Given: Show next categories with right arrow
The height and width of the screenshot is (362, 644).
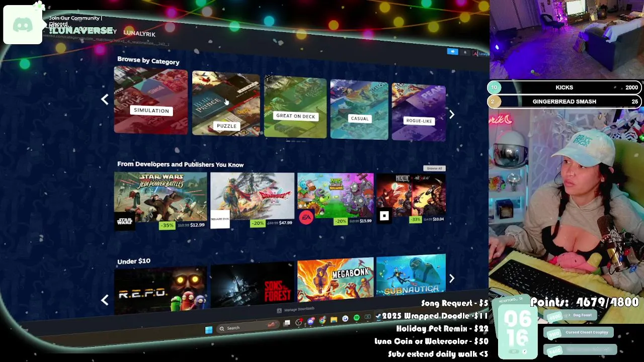Looking at the screenshot, I should coord(452,115).
